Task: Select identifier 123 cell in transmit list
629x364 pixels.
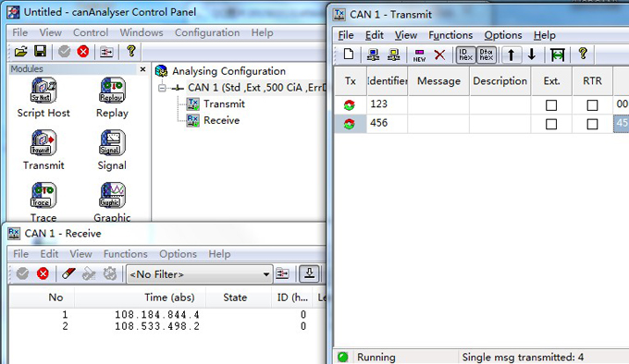Action: (387, 104)
